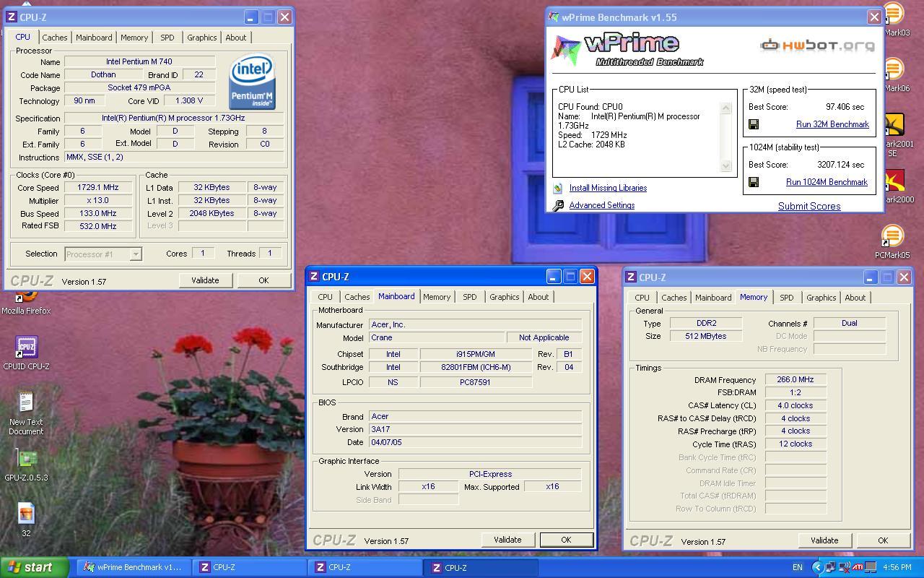Click the CPU-Z title bar icon in the Mainboard window
924x578 pixels.
314,277
